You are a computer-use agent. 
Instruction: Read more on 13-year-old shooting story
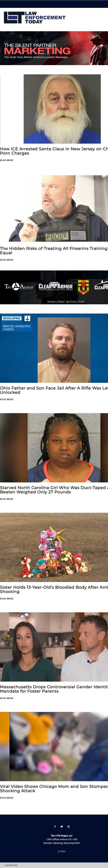pos(7,598)
